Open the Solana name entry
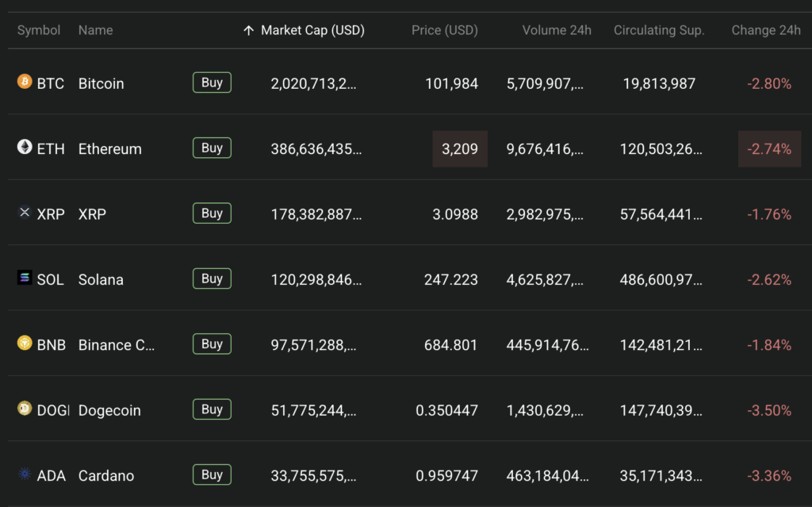 tap(101, 279)
